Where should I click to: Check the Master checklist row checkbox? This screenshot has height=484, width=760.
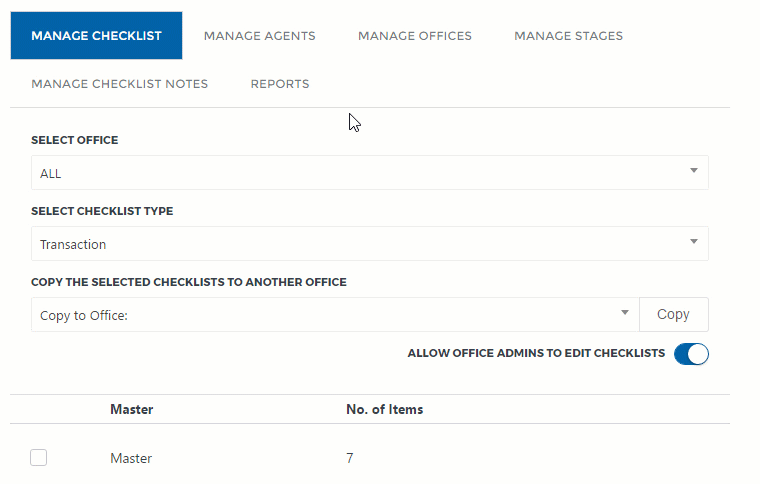(39, 457)
